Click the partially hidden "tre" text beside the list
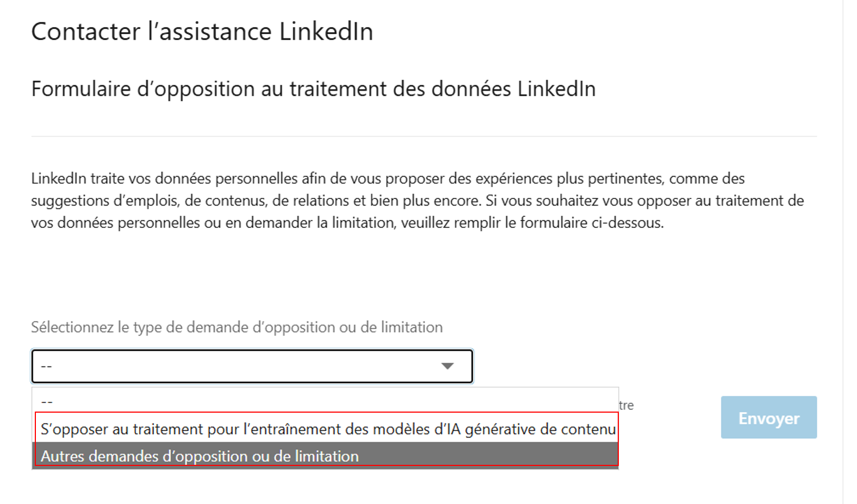Image resolution: width=857 pixels, height=504 pixels. (626, 405)
